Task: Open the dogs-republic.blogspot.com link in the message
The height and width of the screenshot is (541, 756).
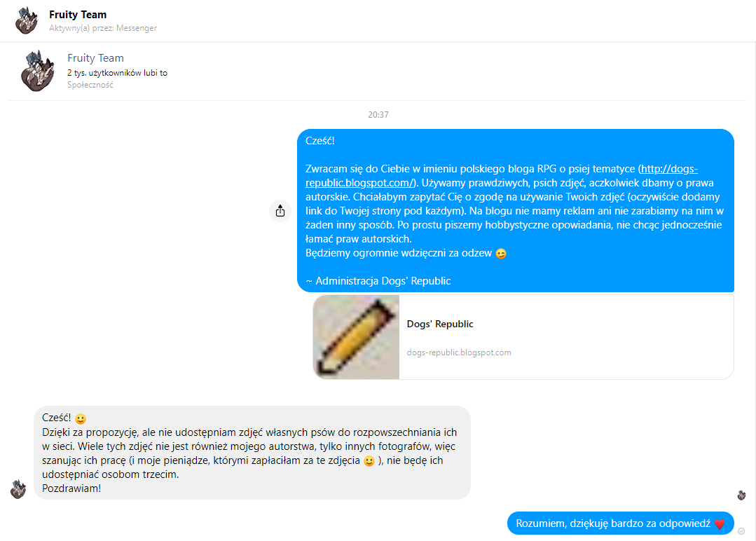Action: click(502, 175)
